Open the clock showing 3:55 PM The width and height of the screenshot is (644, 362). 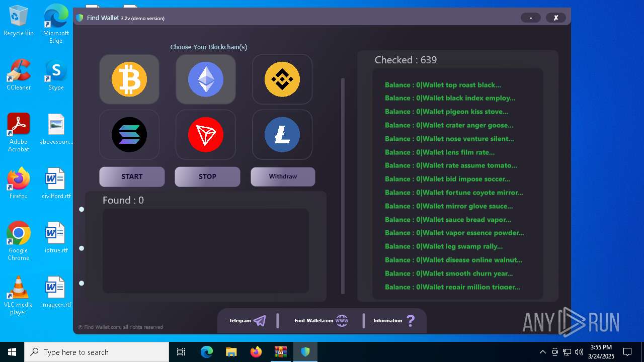(601, 351)
